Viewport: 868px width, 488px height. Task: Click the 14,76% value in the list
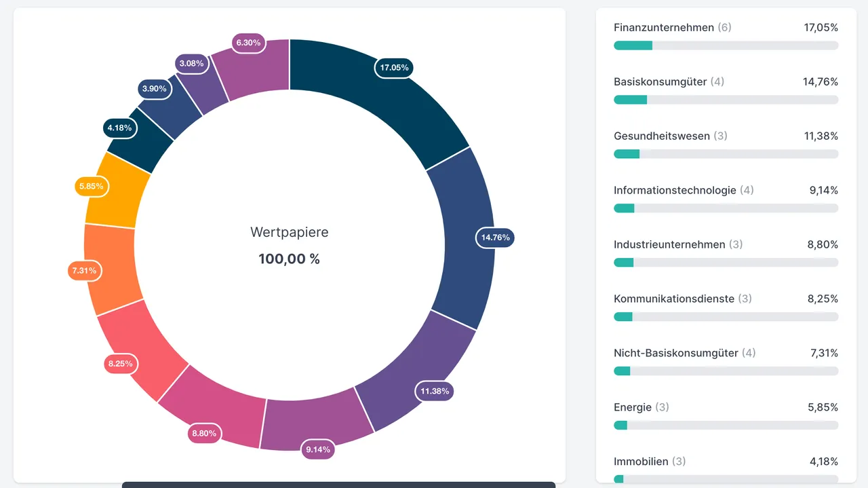tap(821, 81)
